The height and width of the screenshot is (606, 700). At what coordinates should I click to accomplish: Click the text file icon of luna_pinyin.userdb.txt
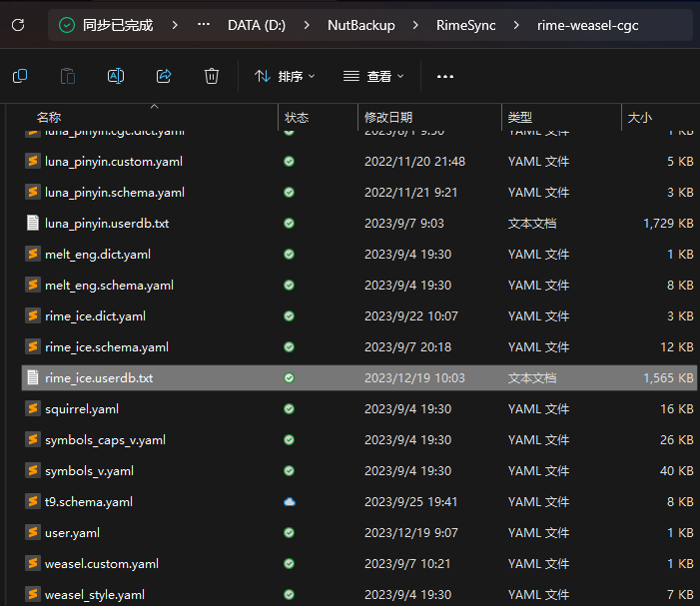(x=33, y=223)
